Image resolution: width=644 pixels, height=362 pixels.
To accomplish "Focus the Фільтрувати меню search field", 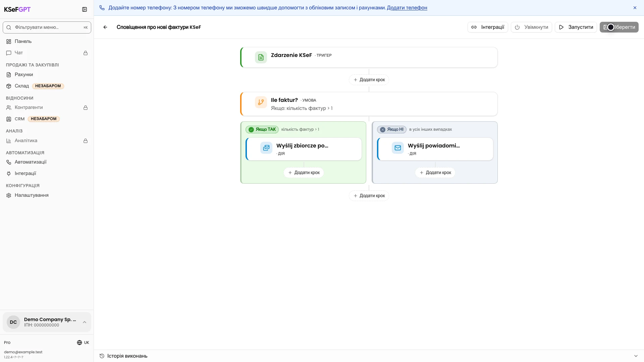I will pyautogui.click(x=47, y=27).
